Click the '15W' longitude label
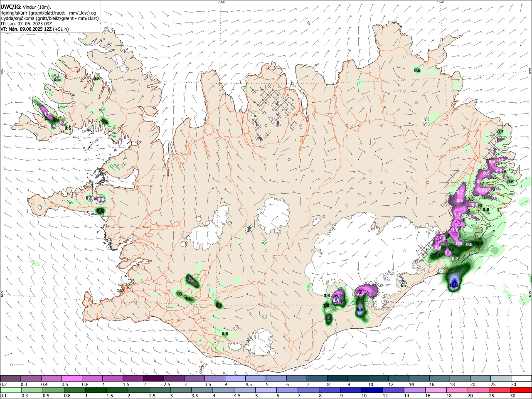This screenshot has height=399, width=532. coord(440,2)
